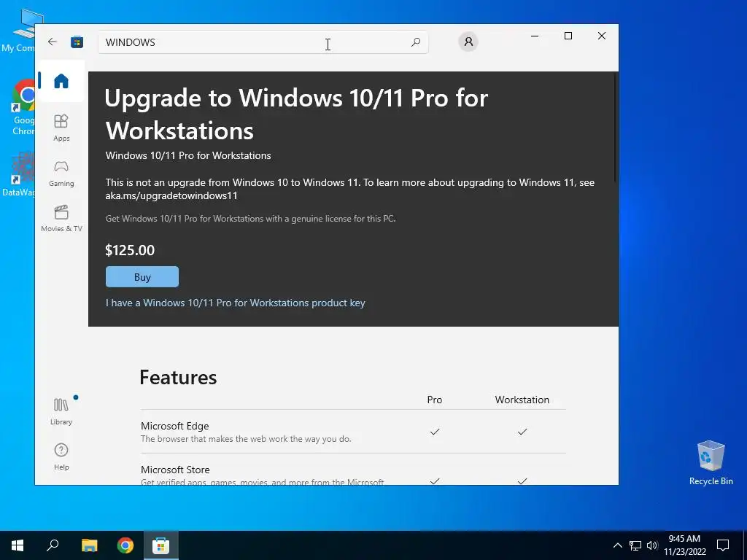Click the Store search field containing WINDOWS
Image resolution: width=747 pixels, height=560 pixels.
coord(263,42)
